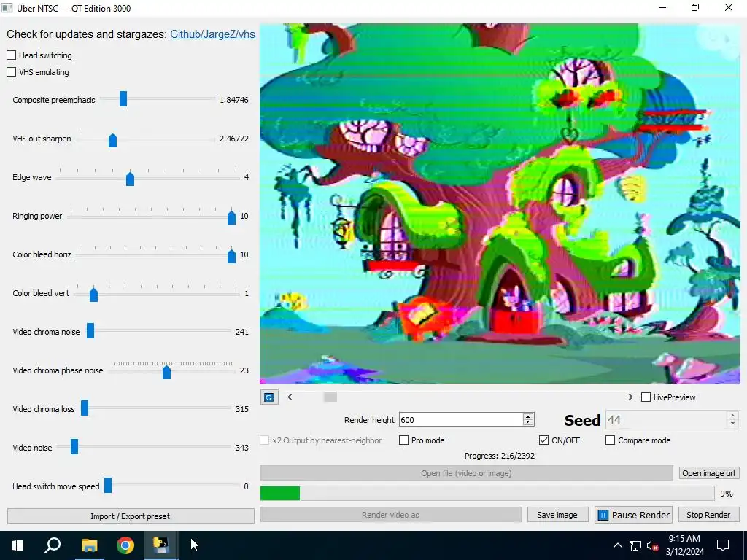747x560 pixels.
Task: Open taskbar search magnifier
Action: (x=53, y=545)
